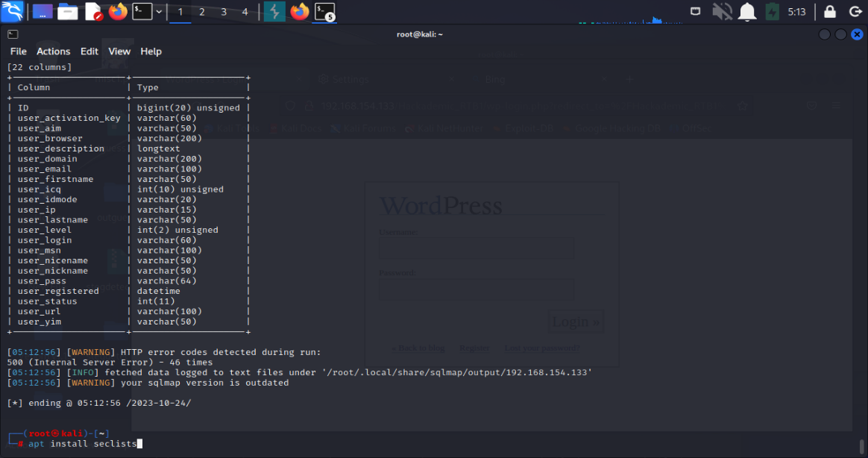The width and height of the screenshot is (868, 458).
Task: Open the File menu in terminal
Action: click(x=18, y=51)
